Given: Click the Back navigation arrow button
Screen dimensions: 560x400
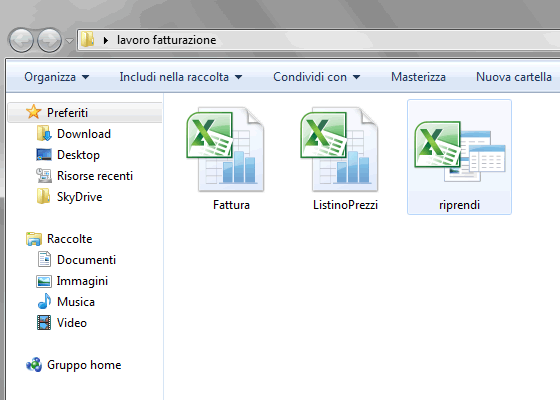Looking at the screenshot, I should pyautogui.click(x=21, y=40).
